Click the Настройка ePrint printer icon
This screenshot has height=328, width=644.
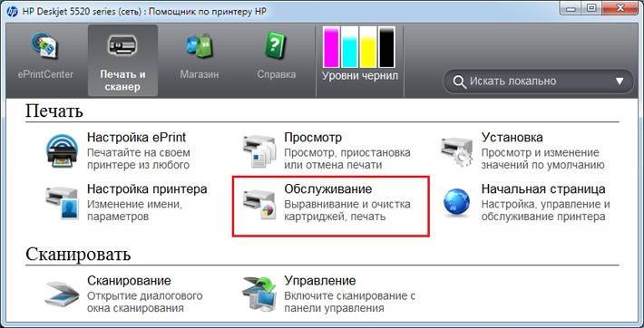click(x=62, y=152)
